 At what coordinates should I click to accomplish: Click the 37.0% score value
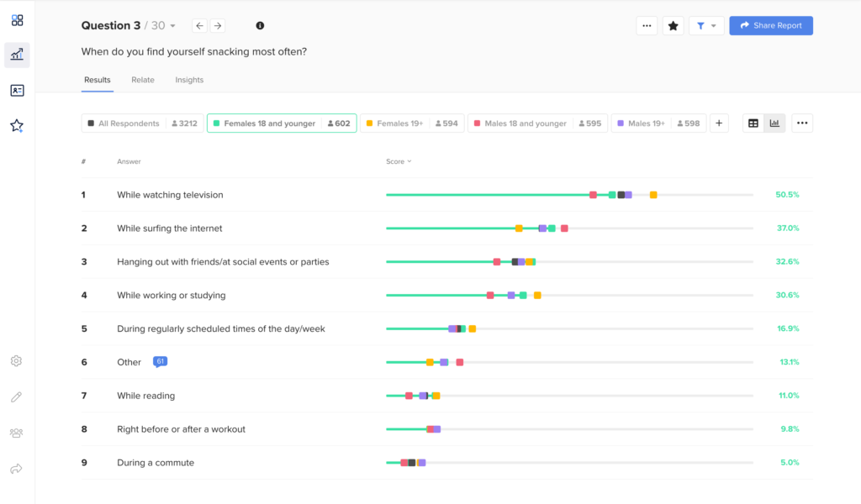787,228
